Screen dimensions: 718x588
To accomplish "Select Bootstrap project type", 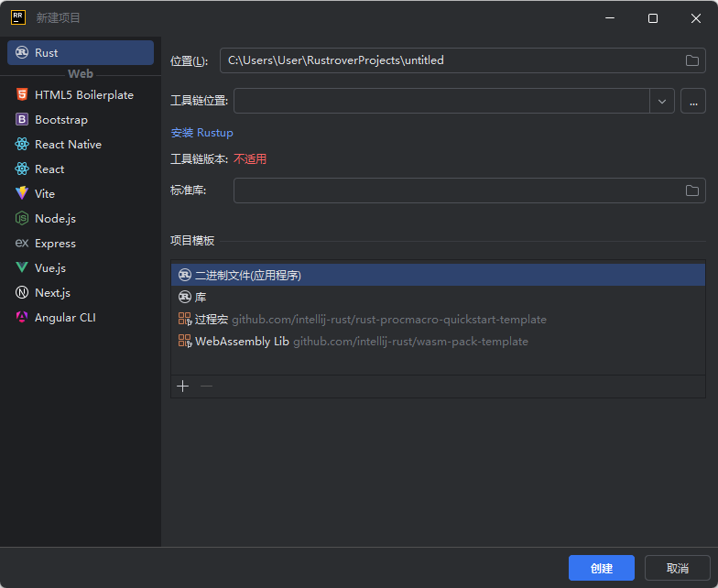I will 81,119.
